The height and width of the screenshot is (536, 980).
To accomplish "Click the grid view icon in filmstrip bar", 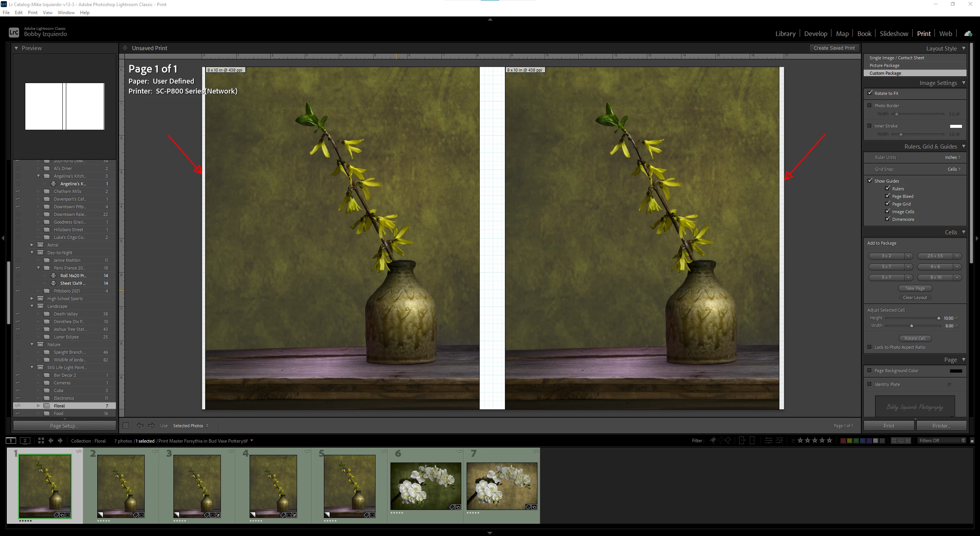I will click(41, 441).
